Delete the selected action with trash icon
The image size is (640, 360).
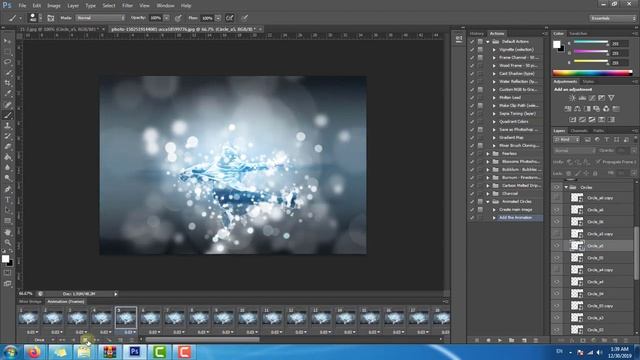pos(536,340)
